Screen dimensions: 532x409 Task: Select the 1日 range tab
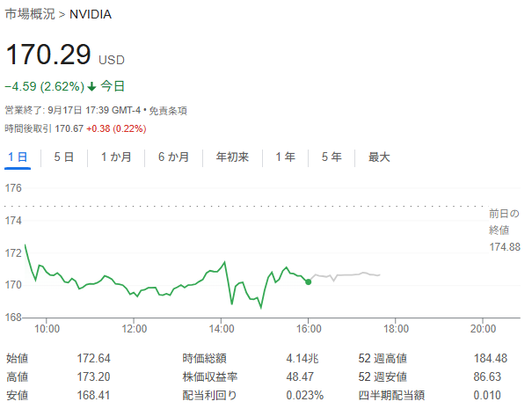(18, 157)
